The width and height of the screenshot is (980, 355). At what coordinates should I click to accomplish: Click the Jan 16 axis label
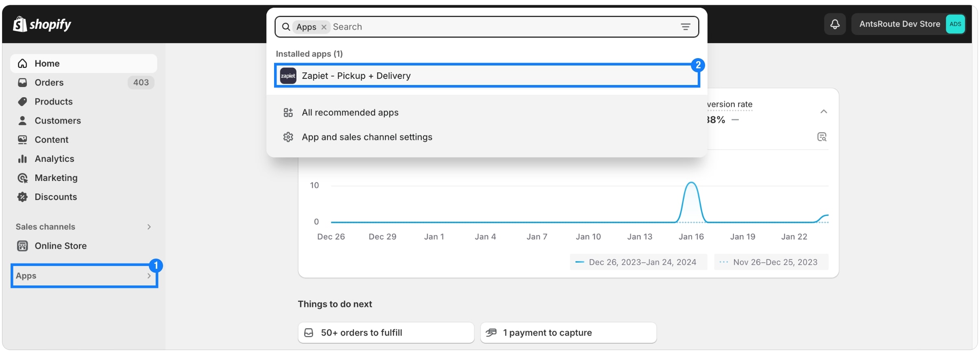tap(691, 237)
